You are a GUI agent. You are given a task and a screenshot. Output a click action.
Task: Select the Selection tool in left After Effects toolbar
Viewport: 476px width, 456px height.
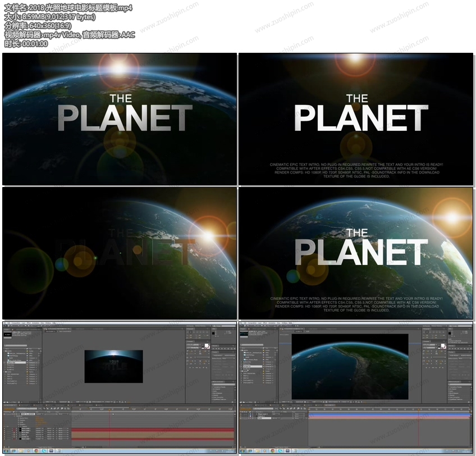(x=4, y=327)
